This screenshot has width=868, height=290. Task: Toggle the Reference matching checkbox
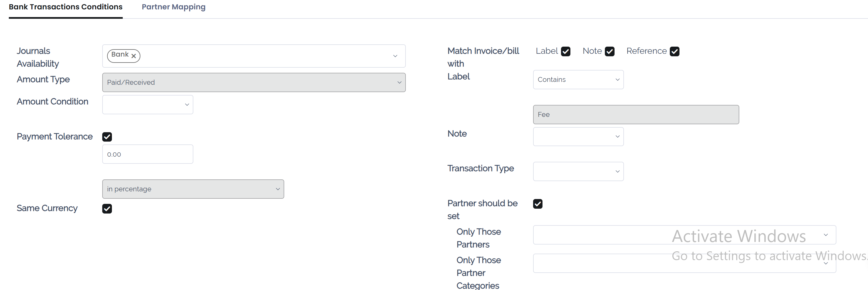point(674,51)
